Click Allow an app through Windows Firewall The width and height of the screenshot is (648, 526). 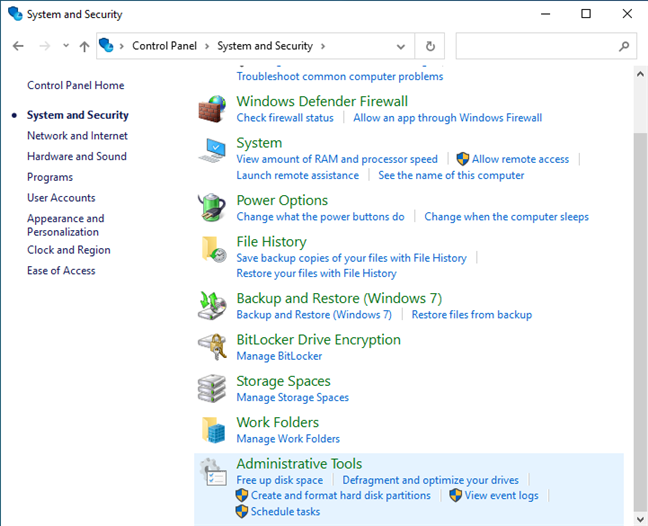click(448, 118)
